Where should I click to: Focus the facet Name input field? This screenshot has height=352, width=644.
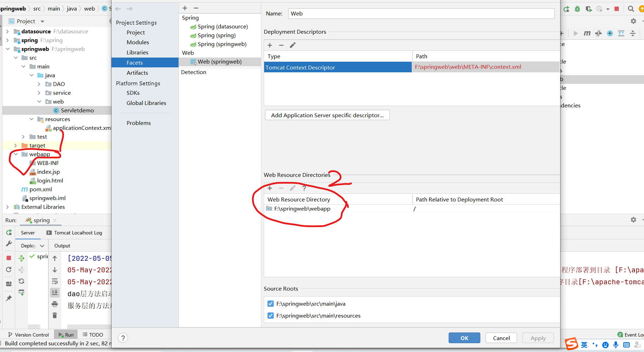[421, 14]
